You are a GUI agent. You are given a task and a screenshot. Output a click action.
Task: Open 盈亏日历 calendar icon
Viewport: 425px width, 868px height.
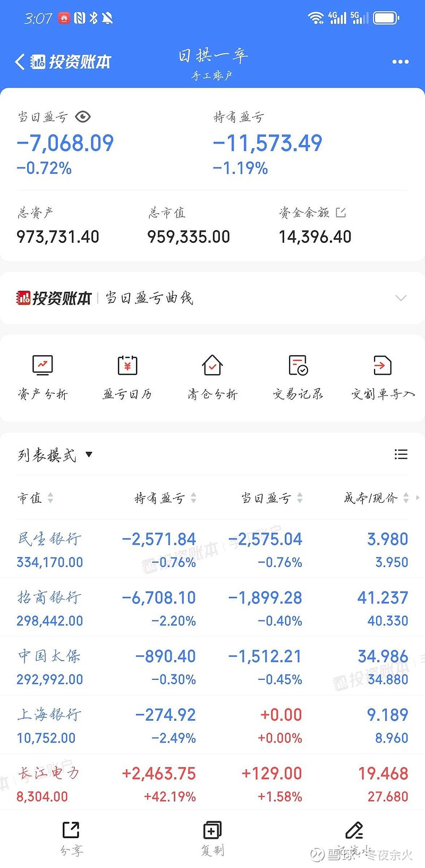pyautogui.click(x=127, y=365)
